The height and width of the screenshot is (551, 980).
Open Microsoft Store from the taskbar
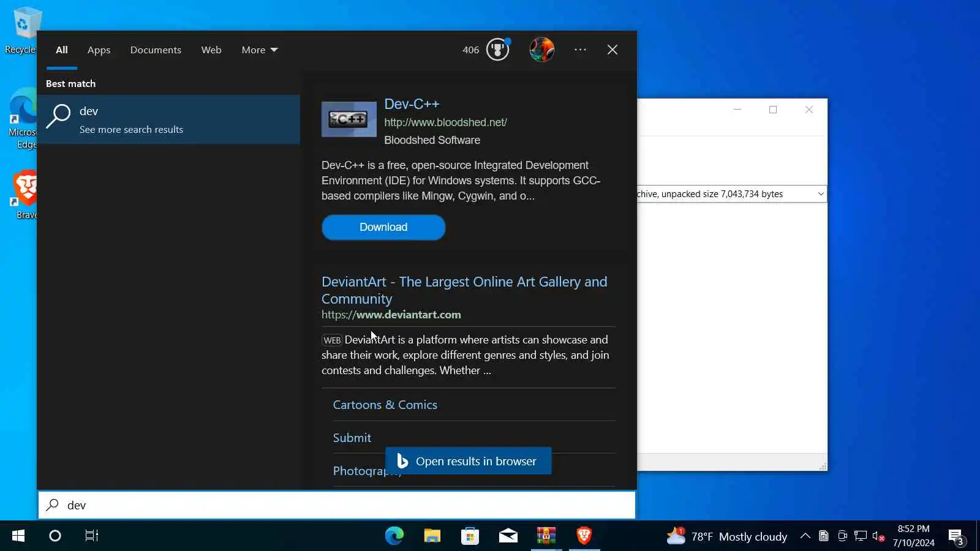tap(470, 536)
